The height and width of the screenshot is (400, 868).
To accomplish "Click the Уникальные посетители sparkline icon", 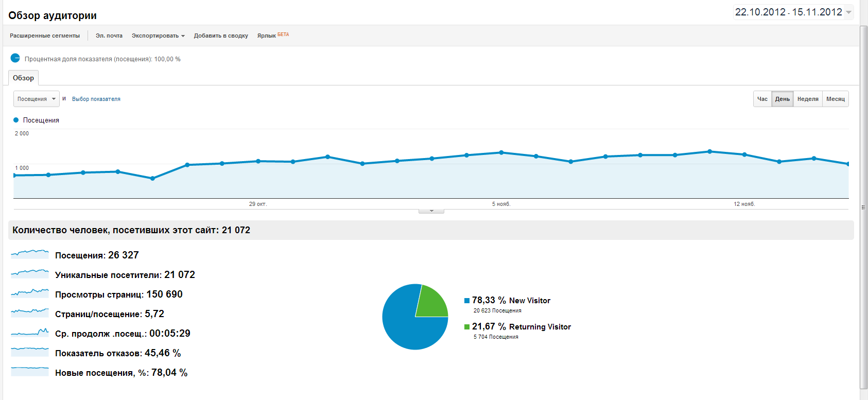I will (x=30, y=274).
